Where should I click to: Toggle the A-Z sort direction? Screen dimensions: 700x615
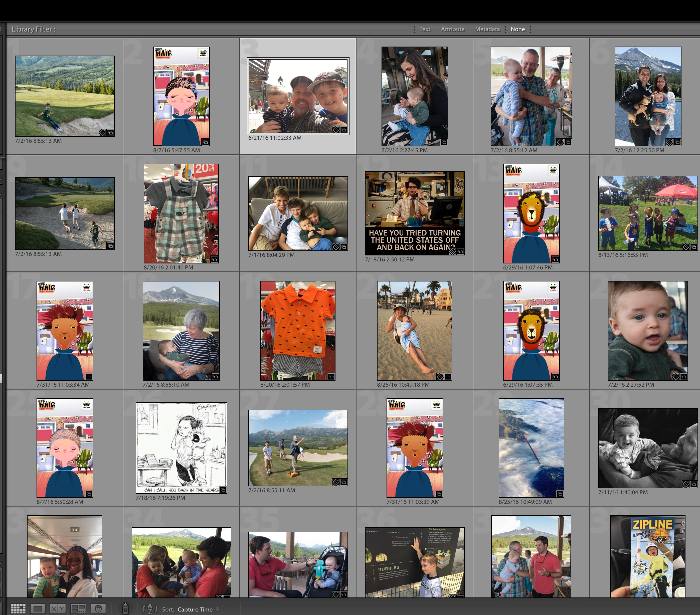coord(150,609)
